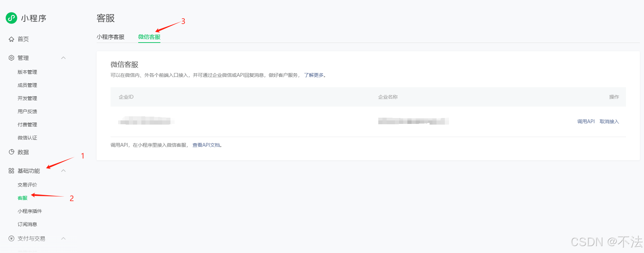Open 用户反馈 in the sidebar
This screenshot has width=644, height=253.
tap(27, 111)
